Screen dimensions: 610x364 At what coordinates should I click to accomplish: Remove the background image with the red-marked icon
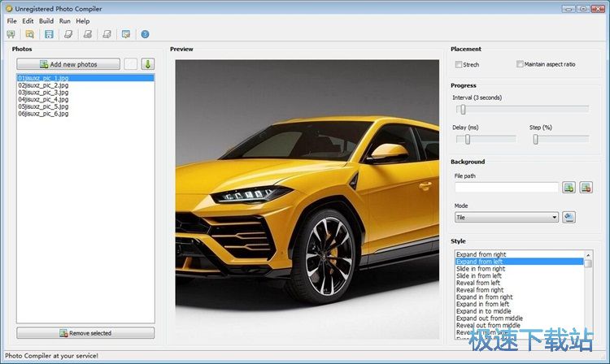click(x=586, y=188)
